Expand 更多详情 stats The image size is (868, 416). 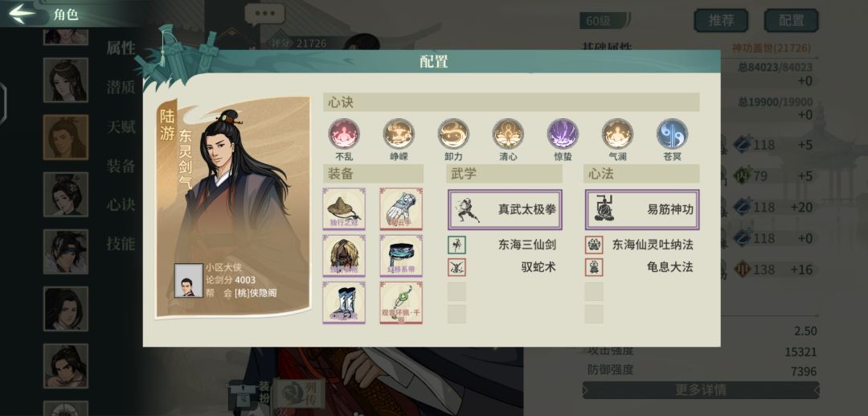tap(700, 390)
